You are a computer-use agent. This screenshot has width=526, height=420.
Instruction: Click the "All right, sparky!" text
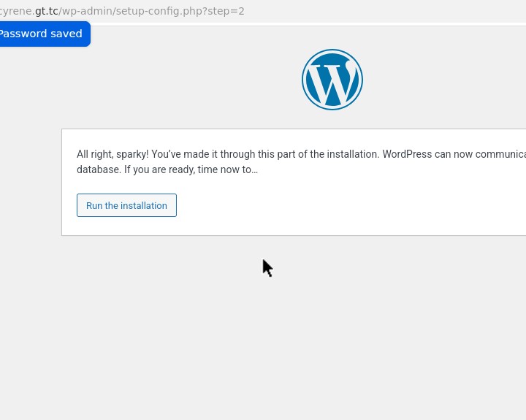(x=113, y=154)
